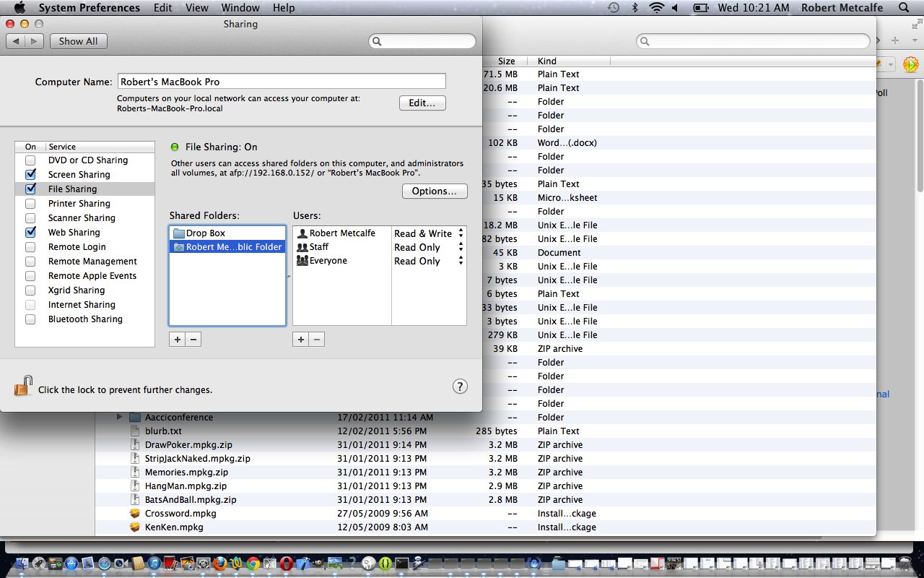Select the Drop Box shared folder

[227, 233]
